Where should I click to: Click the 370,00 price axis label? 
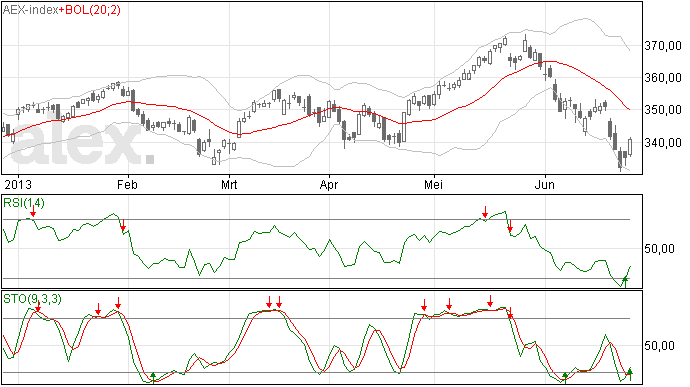663,46
